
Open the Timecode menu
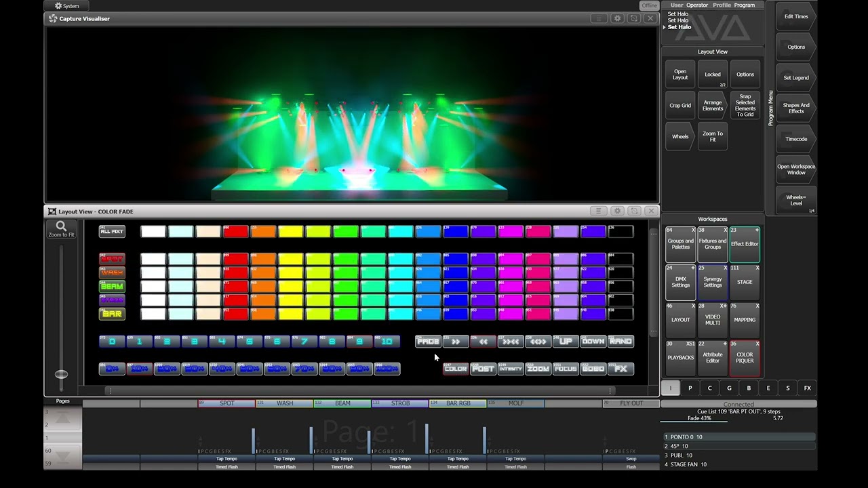pyautogui.click(x=796, y=139)
